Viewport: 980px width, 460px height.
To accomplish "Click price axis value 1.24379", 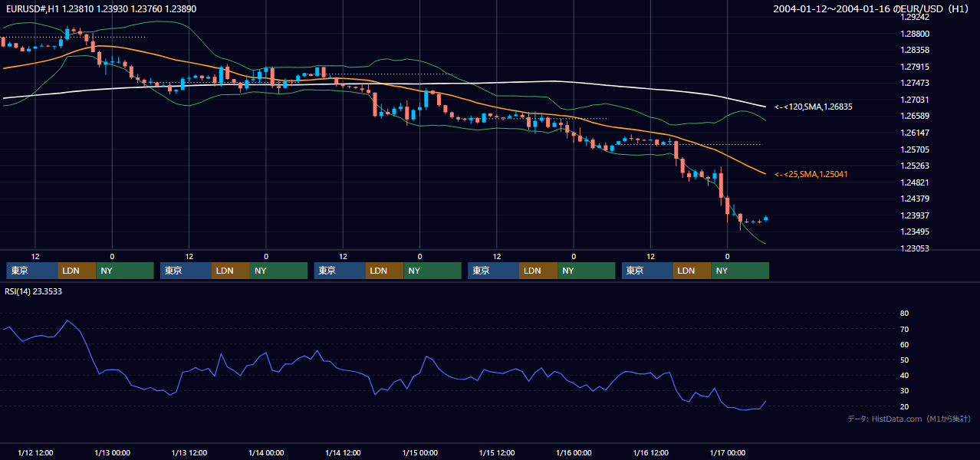I will tap(914, 199).
